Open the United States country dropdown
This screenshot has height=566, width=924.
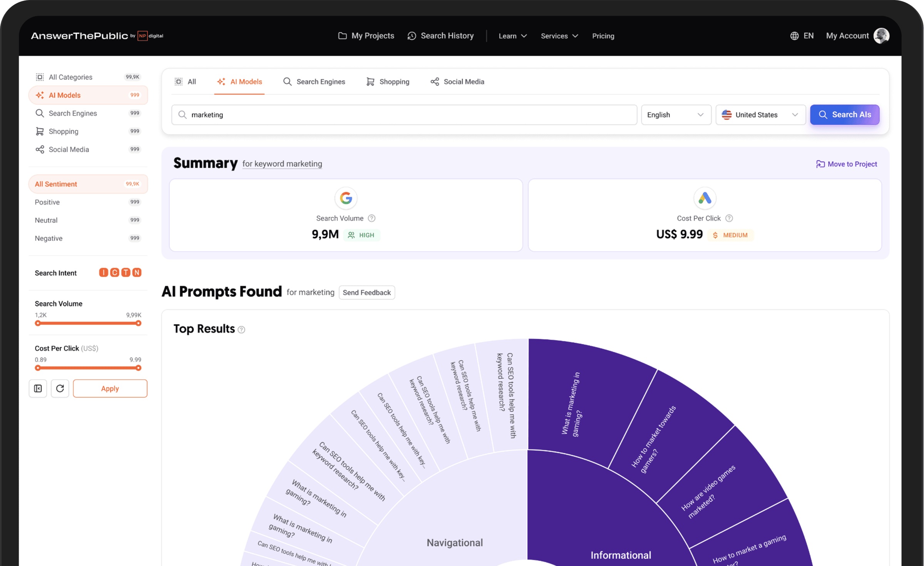[x=760, y=115]
